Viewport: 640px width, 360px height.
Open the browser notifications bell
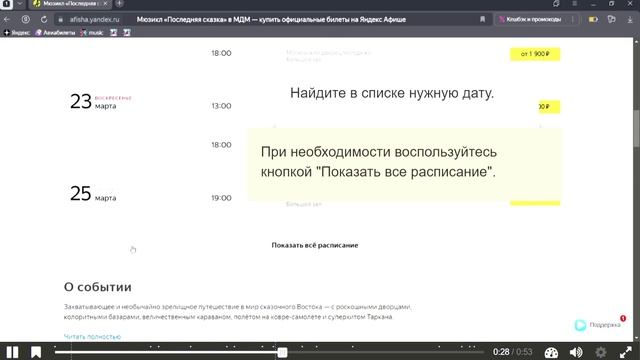tap(556, 4)
